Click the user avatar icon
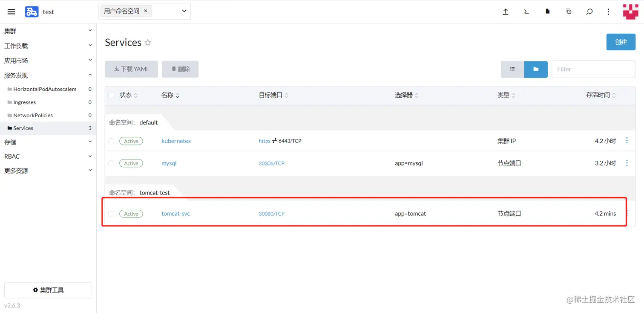This screenshot has height=313, width=644. [x=631, y=12]
